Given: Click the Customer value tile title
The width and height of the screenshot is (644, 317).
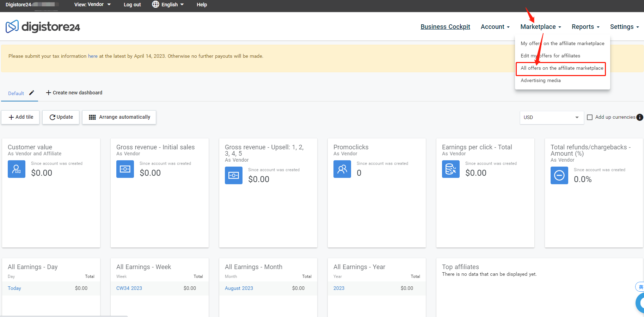Looking at the screenshot, I should coord(30,147).
